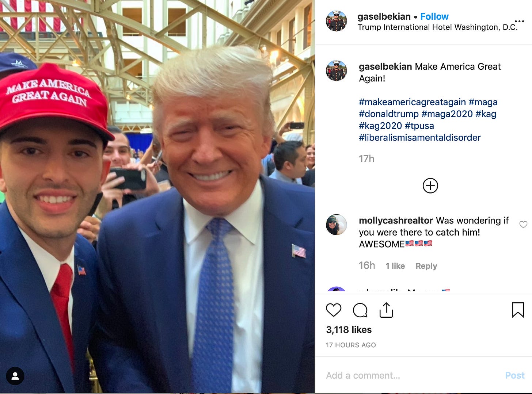This screenshot has width=532, height=394.
Task: Open mollycashrealtor's profile picture
Action: [x=336, y=225]
